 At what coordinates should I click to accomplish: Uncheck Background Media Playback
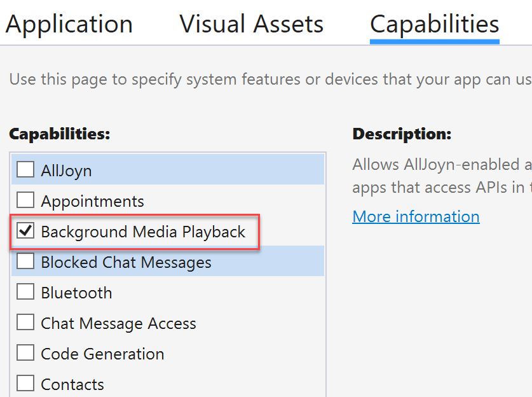click(x=25, y=230)
